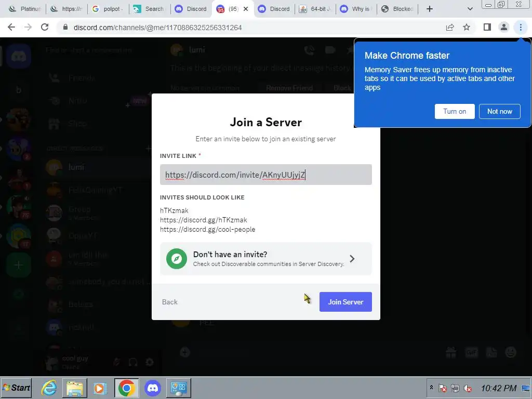This screenshot has height=399, width=532.
Task: Open the lumi direct message
Action: click(x=97, y=167)
